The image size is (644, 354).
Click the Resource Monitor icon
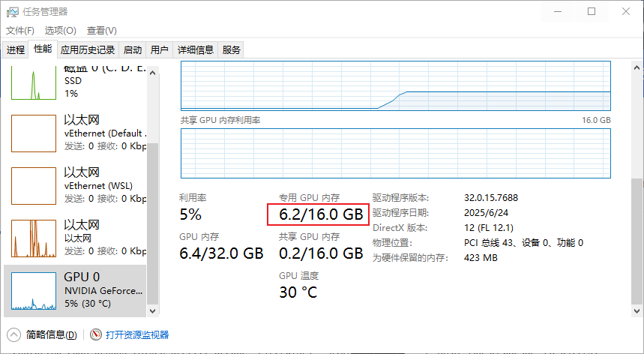coord(95,334)
